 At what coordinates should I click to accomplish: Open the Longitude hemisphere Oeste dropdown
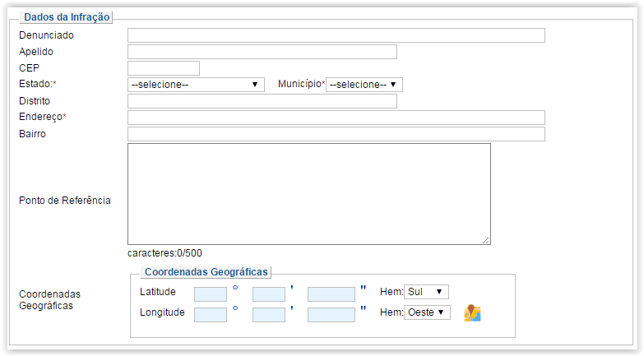pyautogui.click(x=427, y=312)
